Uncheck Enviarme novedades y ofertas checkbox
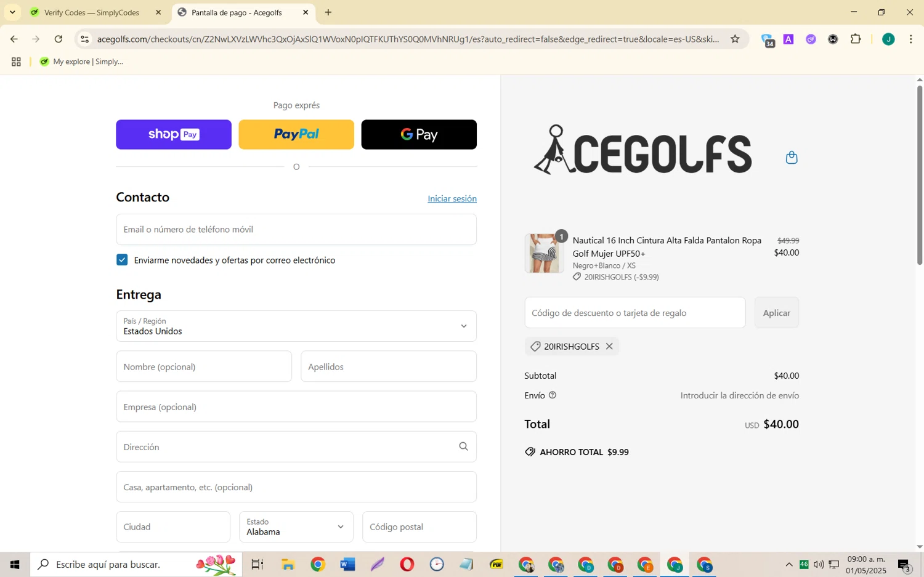 point(122,260)
